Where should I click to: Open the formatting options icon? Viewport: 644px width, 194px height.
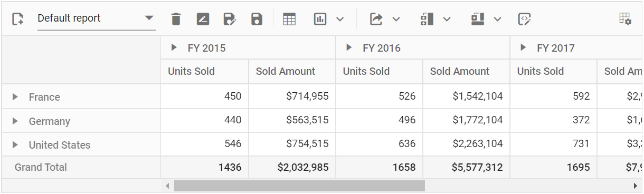coord(524,20)
